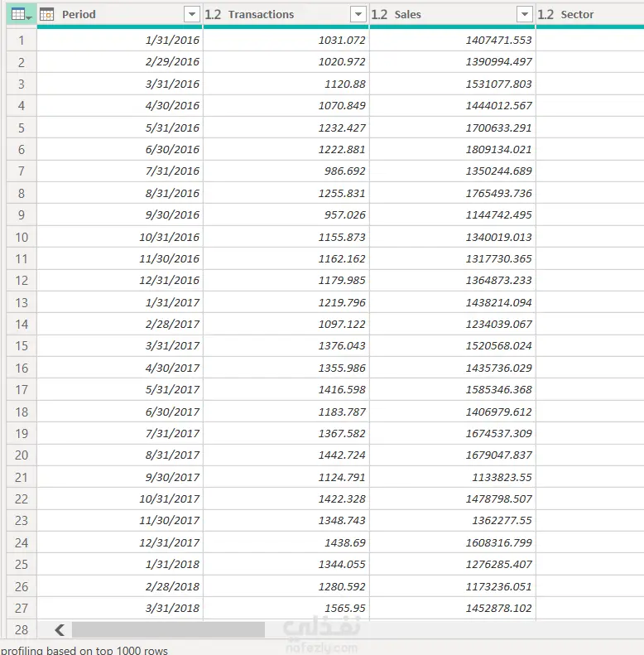This screenshot has width=644, height=655.
Task: Select the Sales value 1276285.407
Action: pos(452,565)
